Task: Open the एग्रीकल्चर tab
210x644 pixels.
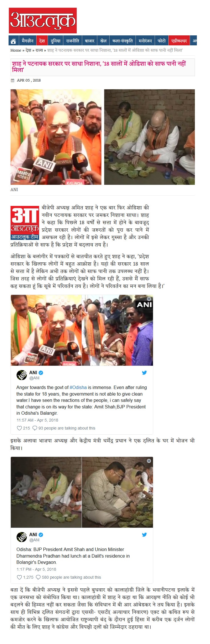Action: [179, 41]
